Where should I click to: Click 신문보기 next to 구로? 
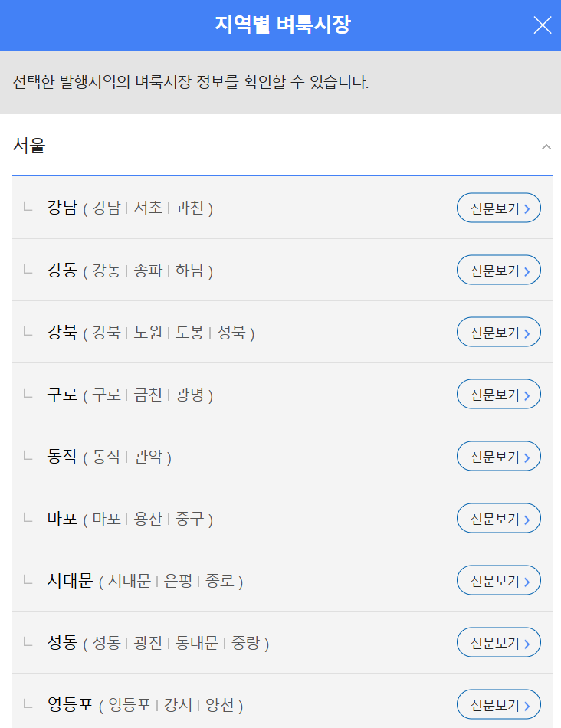[x=498, y=395]
